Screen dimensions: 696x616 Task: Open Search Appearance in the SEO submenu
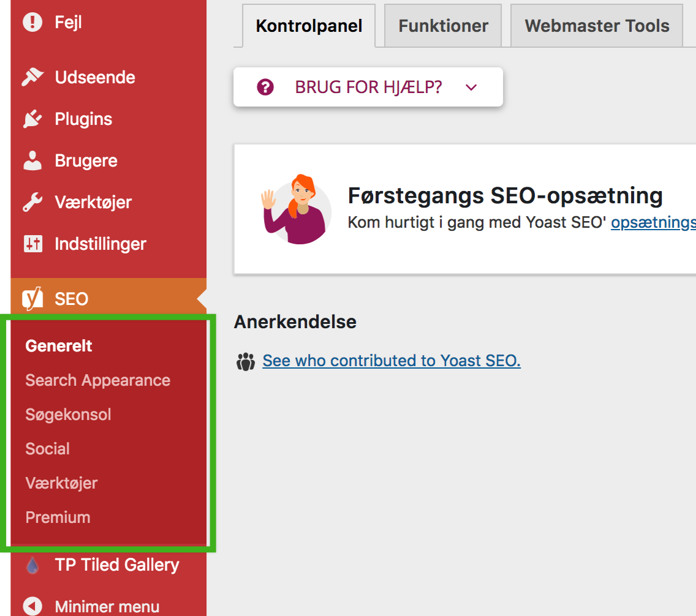coord(97,380)
